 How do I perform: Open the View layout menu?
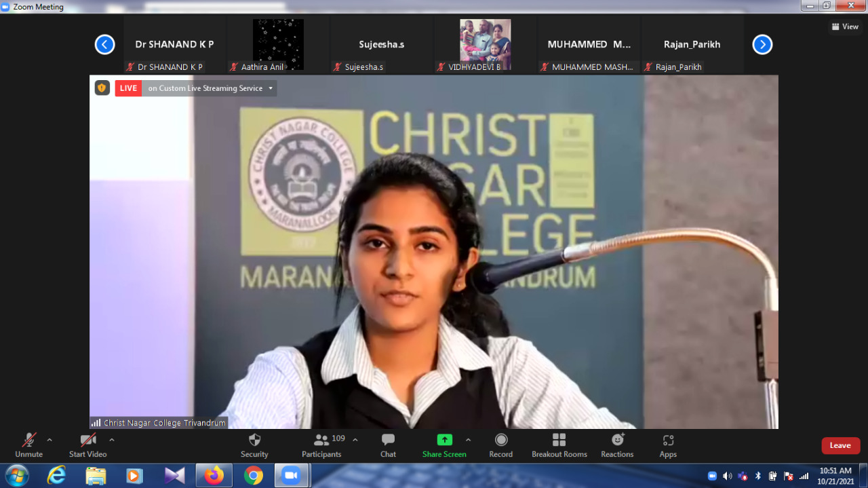point(845,26)
